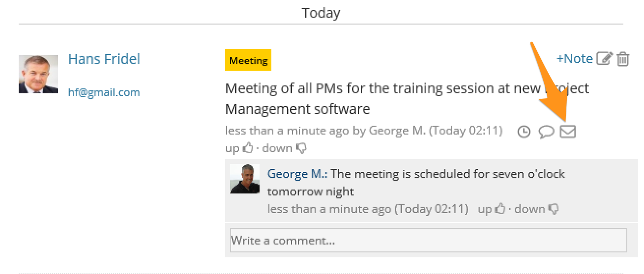This screenshot has height=274, width=644.
Task: Click the hf@gmail.com email link
Action: pyautogui.click(x=104, y=92)
